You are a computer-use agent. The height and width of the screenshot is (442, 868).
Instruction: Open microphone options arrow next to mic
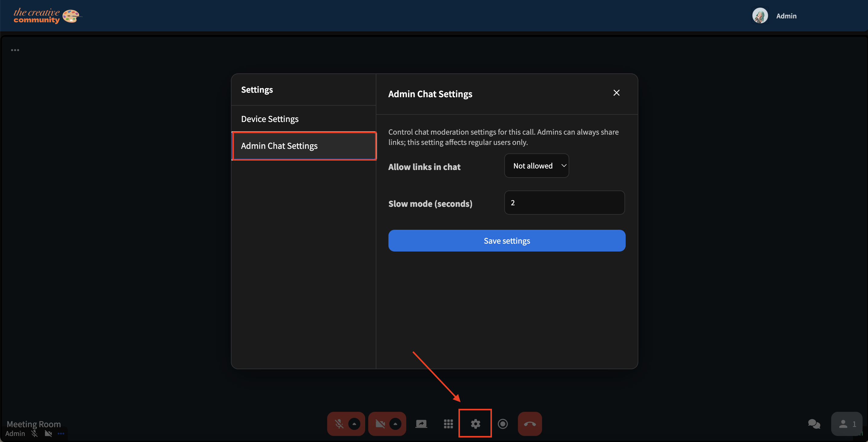354,424
